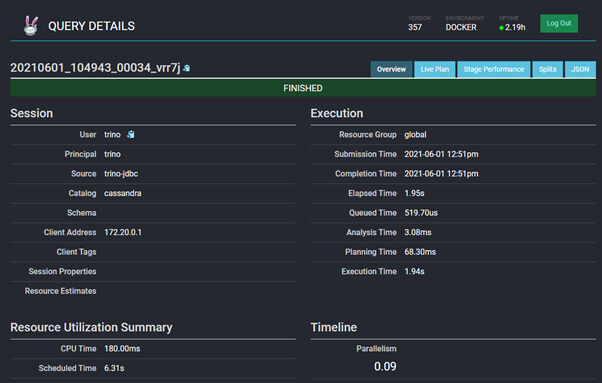Viewport: 602px width, 383px height.
Task: Log out using the green button
Action: point(559,23)
